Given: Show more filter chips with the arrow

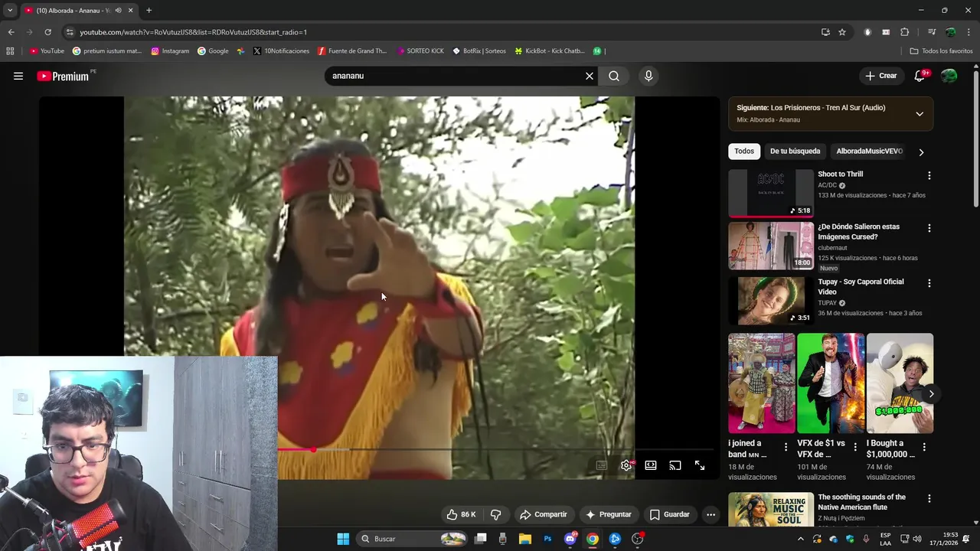Looking at the screenshot, I should tap(921, 152).
